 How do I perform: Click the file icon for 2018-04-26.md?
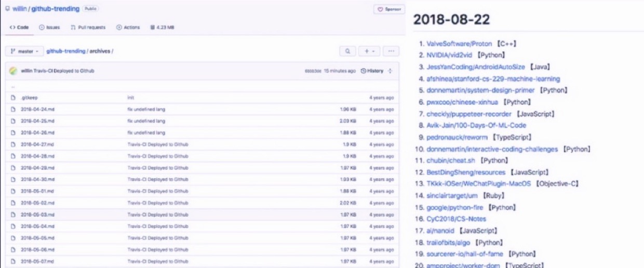point(13,132)
